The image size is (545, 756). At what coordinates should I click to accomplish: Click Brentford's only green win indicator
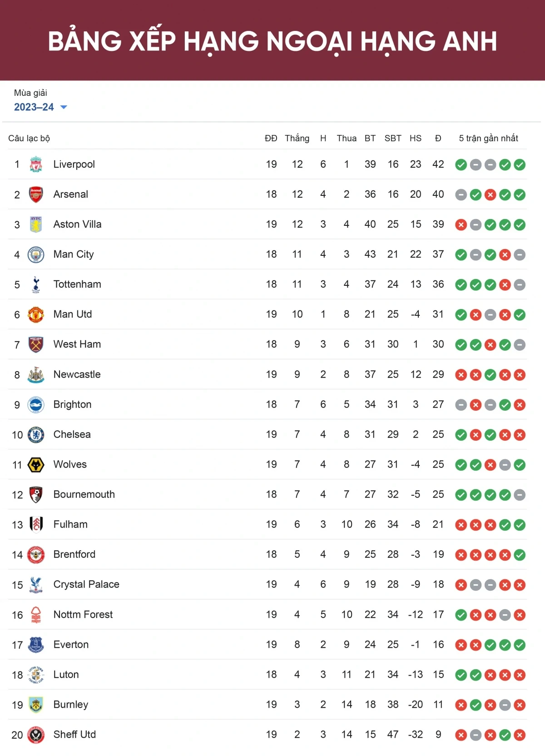click(x=520, y=555)
